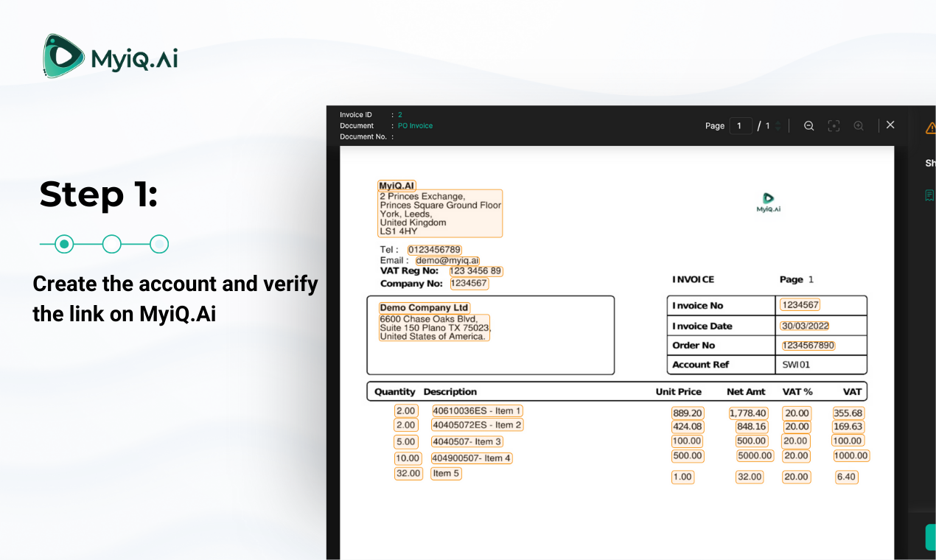Select the Invoice No value 1234567
The width and height of the screenshot is (936, 560).
click(800, 304)
